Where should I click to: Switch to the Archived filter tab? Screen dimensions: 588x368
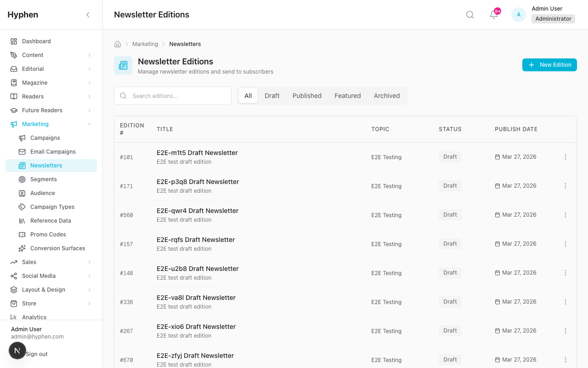coord(386,96)
